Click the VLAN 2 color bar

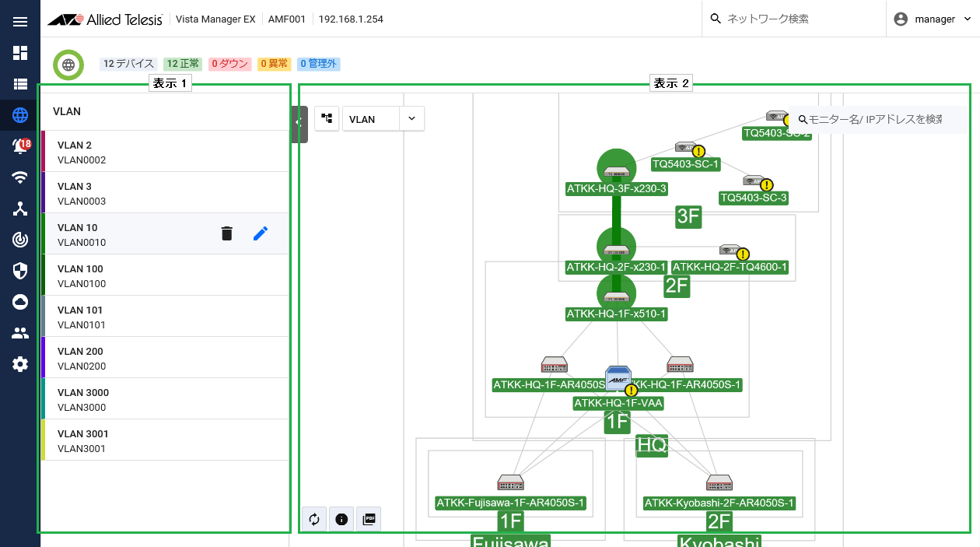pyautogui.click(x=44, y=152)
